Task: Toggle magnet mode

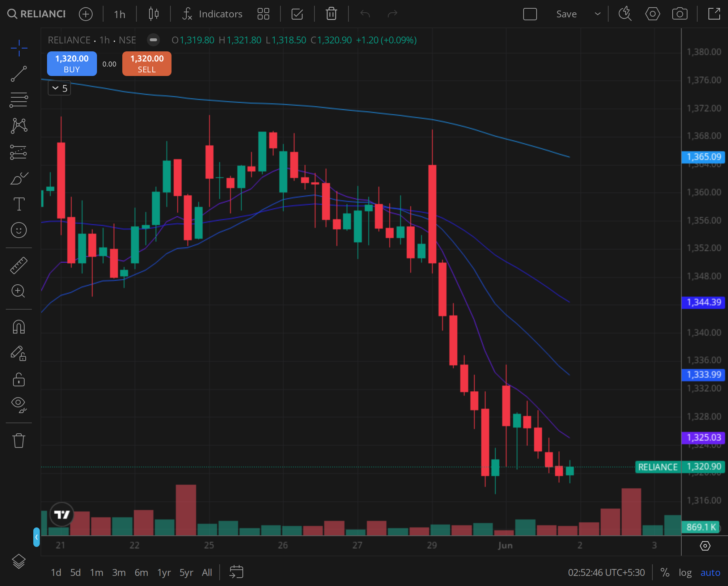Action: [19, 327]
